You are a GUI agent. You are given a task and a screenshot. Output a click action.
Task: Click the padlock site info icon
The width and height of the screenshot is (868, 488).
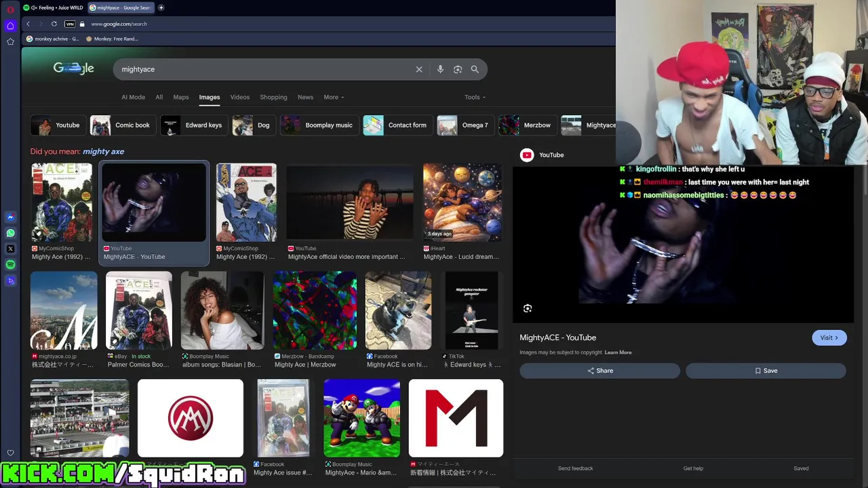[x=82, y=24]
